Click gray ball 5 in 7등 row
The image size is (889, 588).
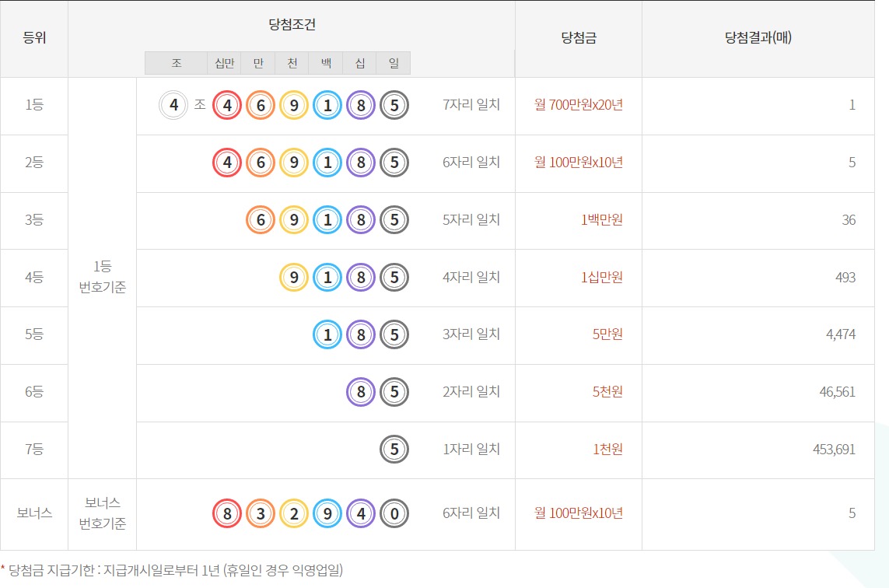point(394,449)
